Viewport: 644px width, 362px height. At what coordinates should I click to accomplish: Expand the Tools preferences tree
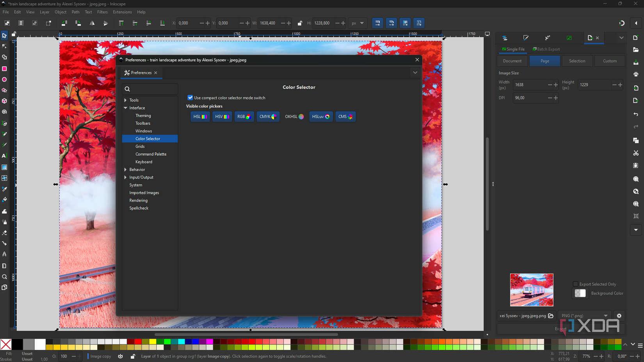pos(125,100)
